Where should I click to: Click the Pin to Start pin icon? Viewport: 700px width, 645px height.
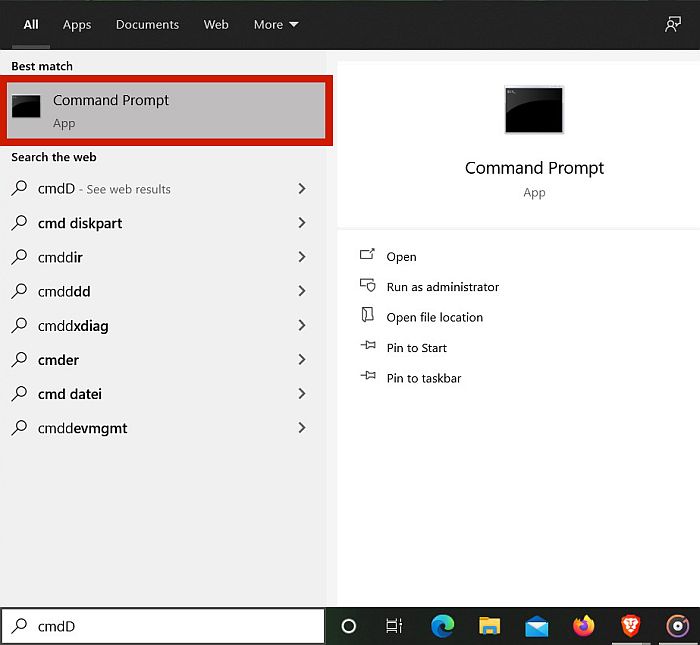pyautogui.click(x=368, y=345)
